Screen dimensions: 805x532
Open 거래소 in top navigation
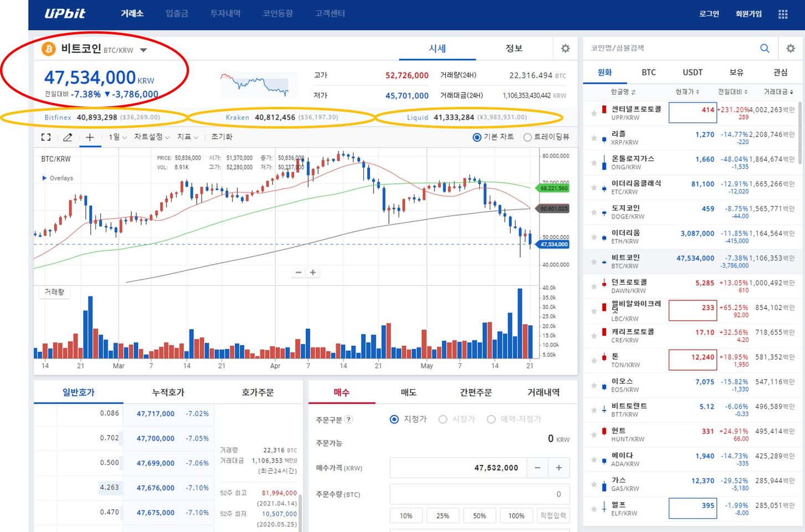point(132,13)
